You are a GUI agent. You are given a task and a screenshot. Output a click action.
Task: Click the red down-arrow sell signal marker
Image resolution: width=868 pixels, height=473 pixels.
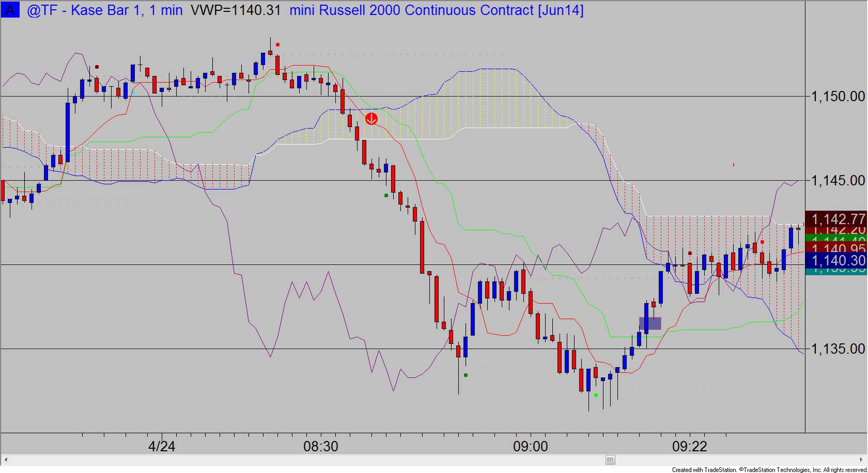click(x=371, y=119)
